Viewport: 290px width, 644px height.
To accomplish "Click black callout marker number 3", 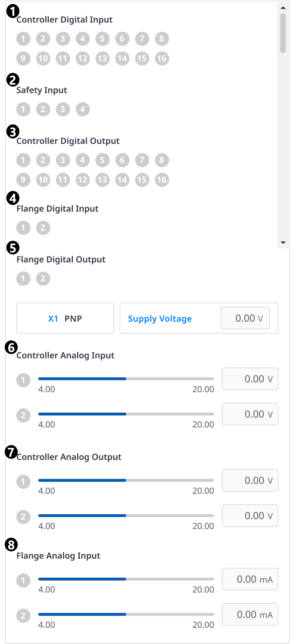I will coord(12,132).
